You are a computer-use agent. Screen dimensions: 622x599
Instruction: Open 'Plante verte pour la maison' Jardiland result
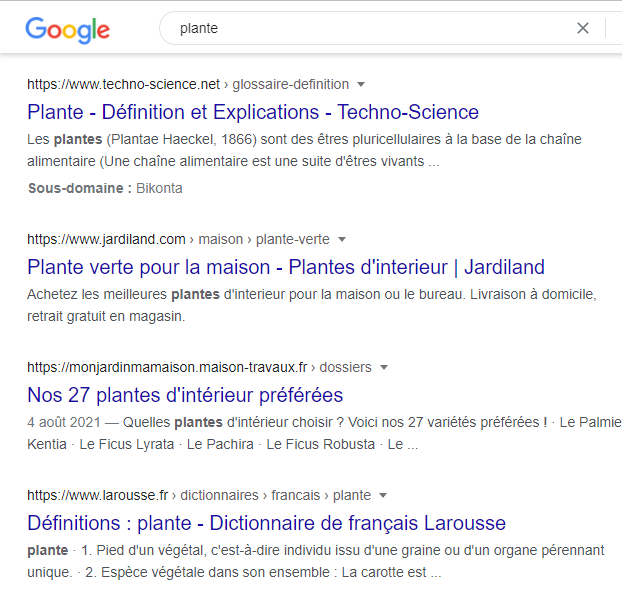[x=286, y=267]
